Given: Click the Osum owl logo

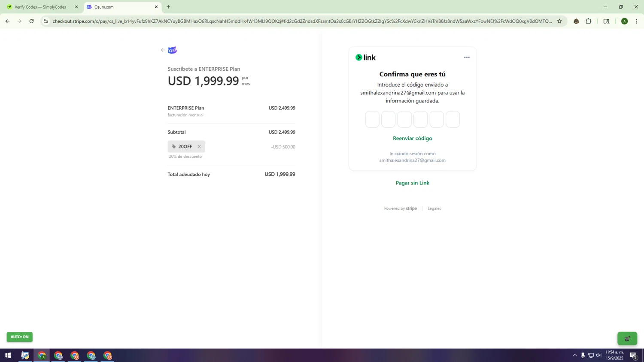Looking at the screenshot, I should pyautogui.click(x=172, y=50).
